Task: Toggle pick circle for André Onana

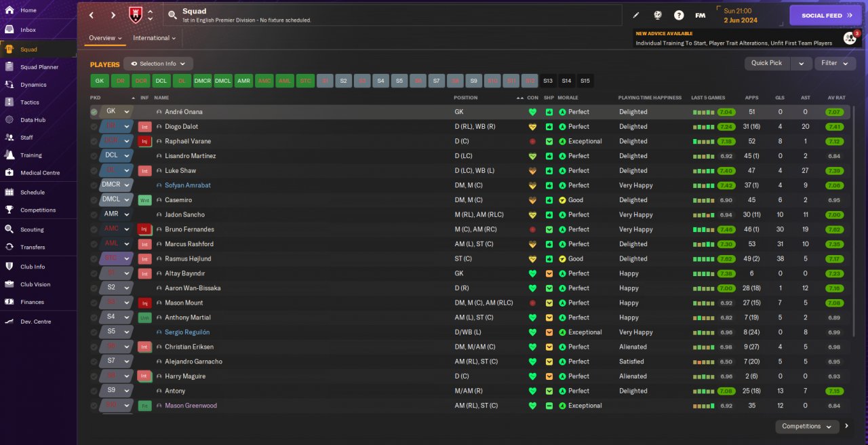Action: click(x=94, y=112)
